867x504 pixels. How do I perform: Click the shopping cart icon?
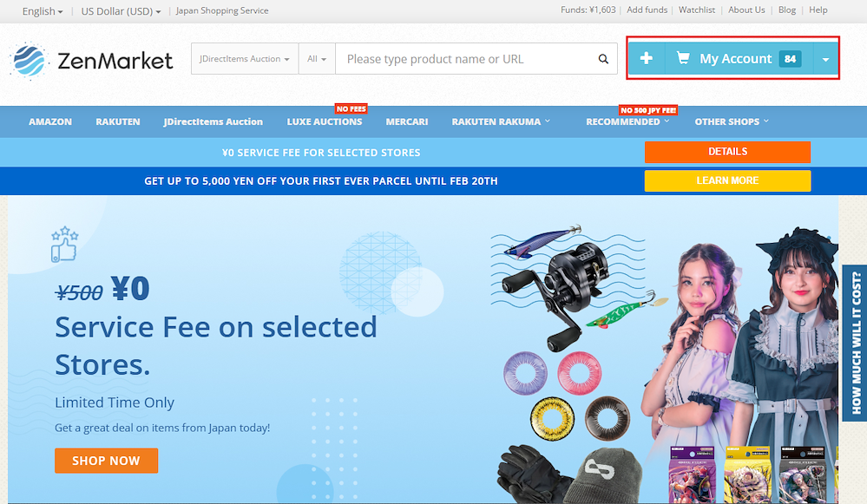point(683,58)
